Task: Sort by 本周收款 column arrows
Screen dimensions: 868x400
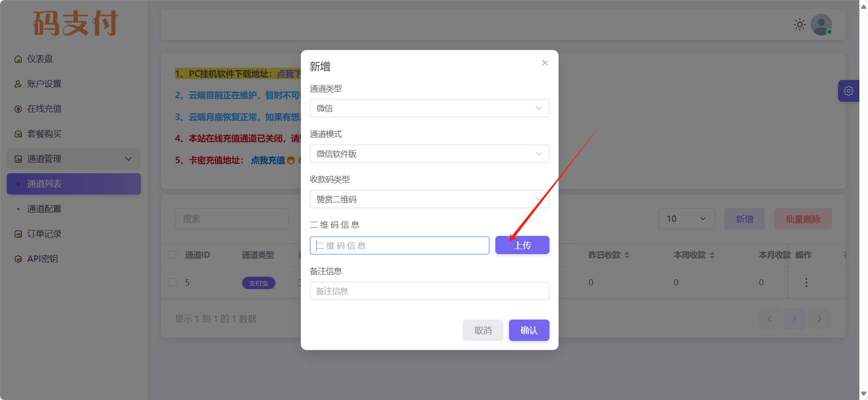Action: point(712,255)
